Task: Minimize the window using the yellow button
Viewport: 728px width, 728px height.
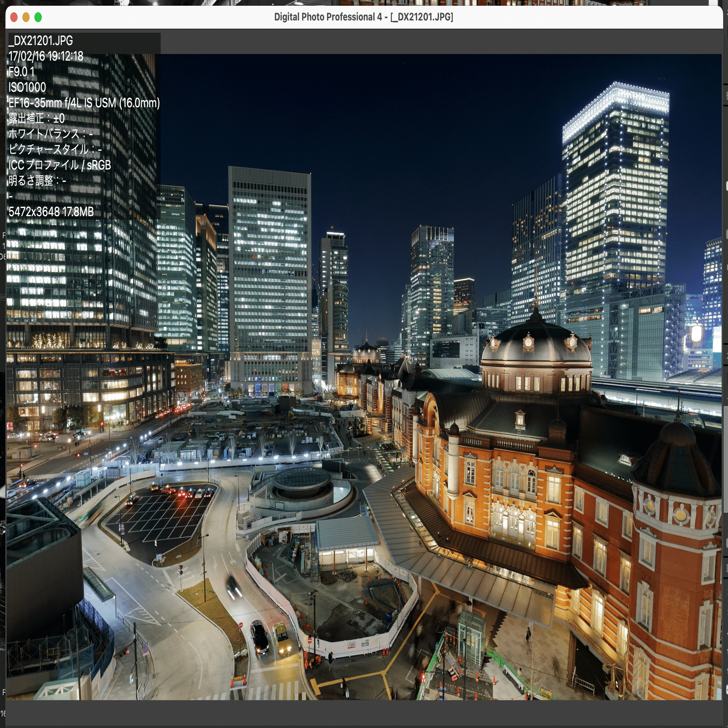Action: pyautogui.click(x=26, y=17)
